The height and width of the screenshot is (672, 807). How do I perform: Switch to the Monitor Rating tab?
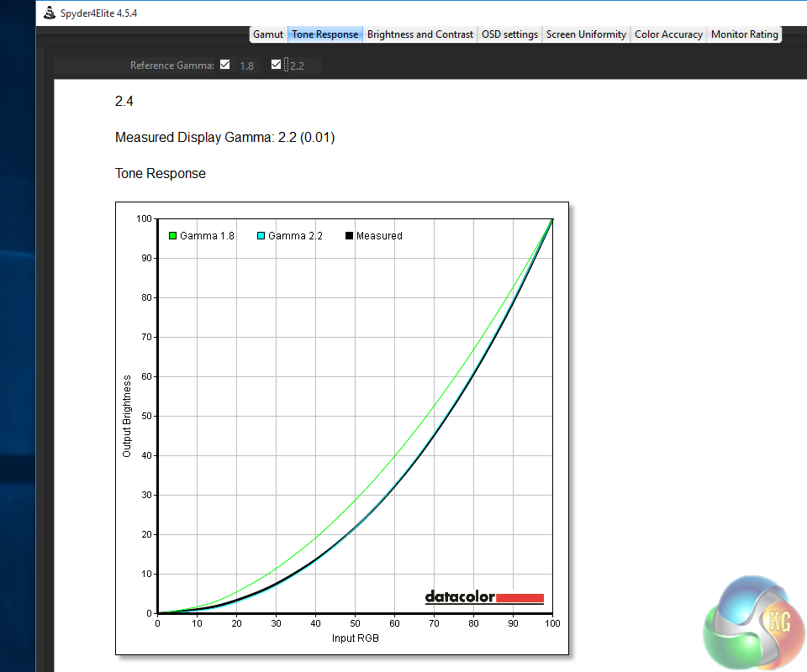[744, 34]
